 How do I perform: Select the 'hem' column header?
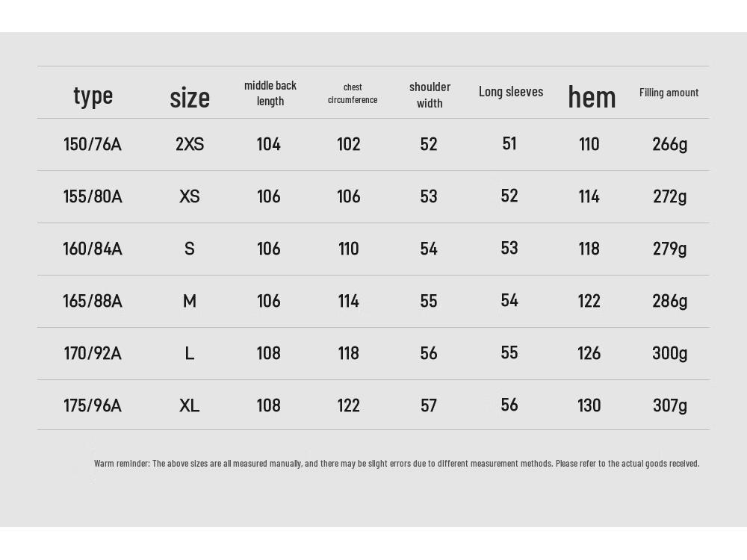(592, 96)
